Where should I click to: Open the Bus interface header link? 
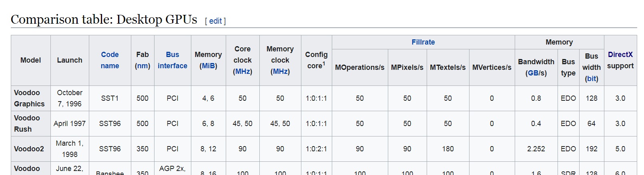[x=173, y=60]
